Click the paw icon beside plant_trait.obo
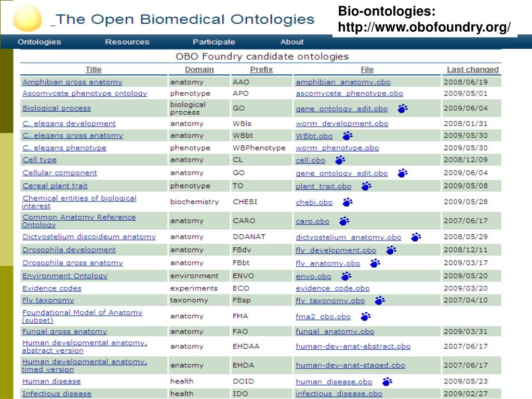Image resolution: width=532 pixels, height=399 pixels. click(x=366, y=187)
